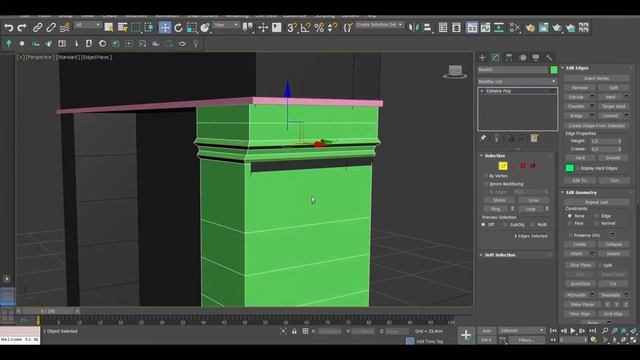Open the Edged Faces viewport menu
Screen dimensions: 640x360
click(96, 58)
